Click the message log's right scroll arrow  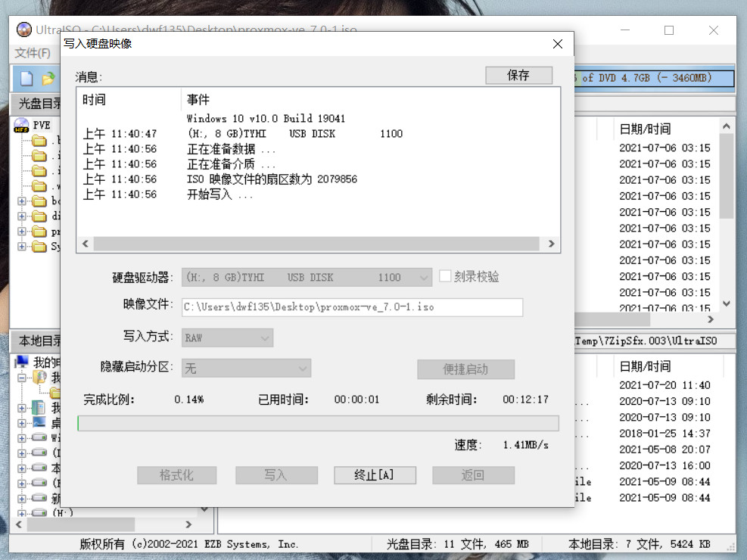tap(551, 244)
